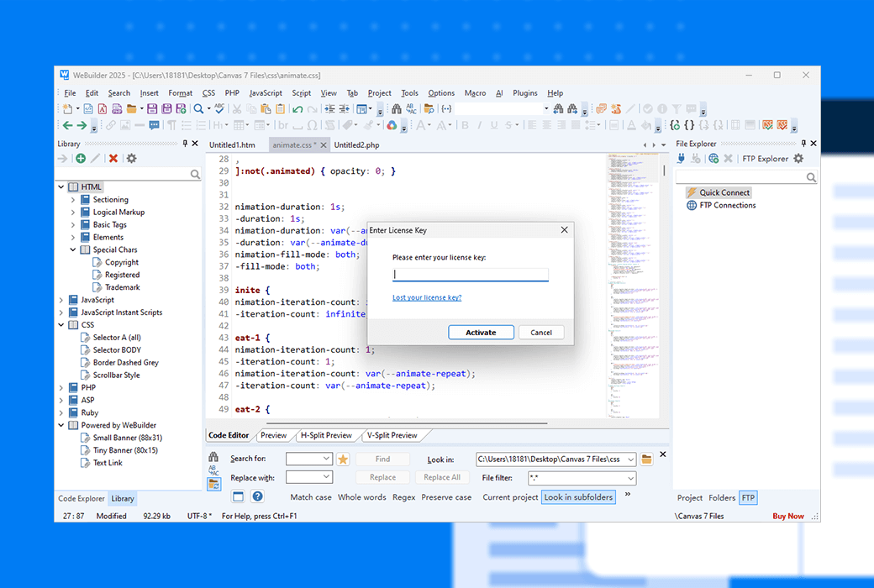Click the license key input field

471,275
